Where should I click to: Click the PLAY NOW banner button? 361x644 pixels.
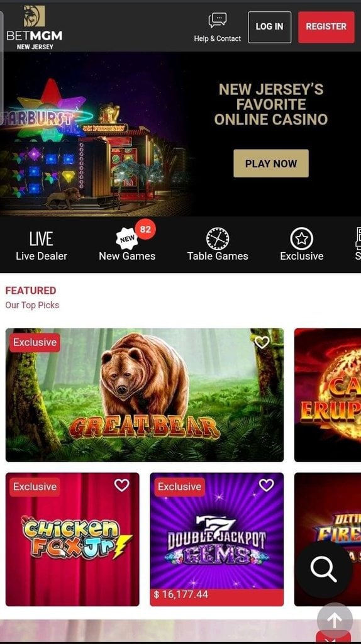[x=271, y=164]
